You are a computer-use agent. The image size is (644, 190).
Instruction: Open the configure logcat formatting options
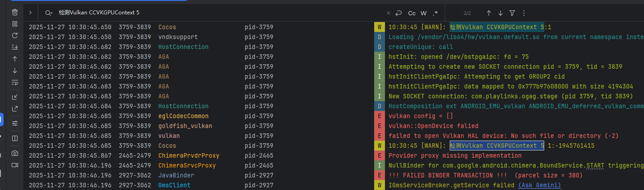[15, 123]
